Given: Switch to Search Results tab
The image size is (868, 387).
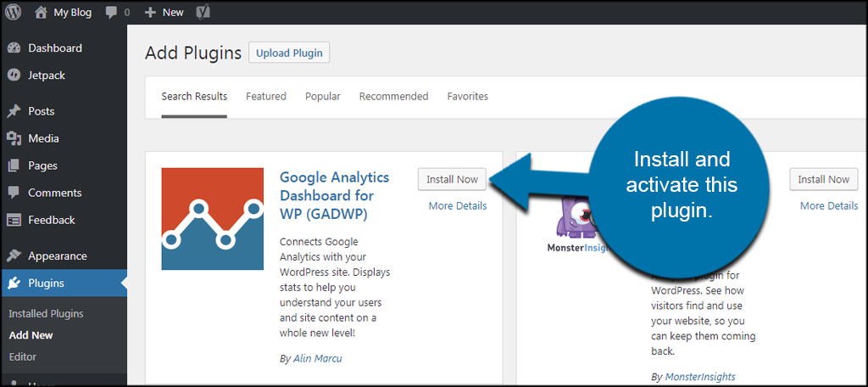Looking at the screenshot, I should [194, 97].
